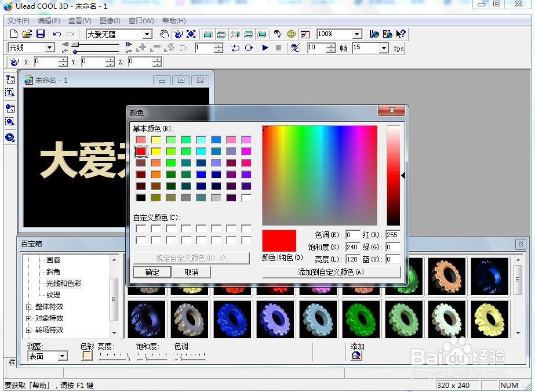
Task: Click 添加到自定义颜色(A) button
Action: [x=331, y=272]
